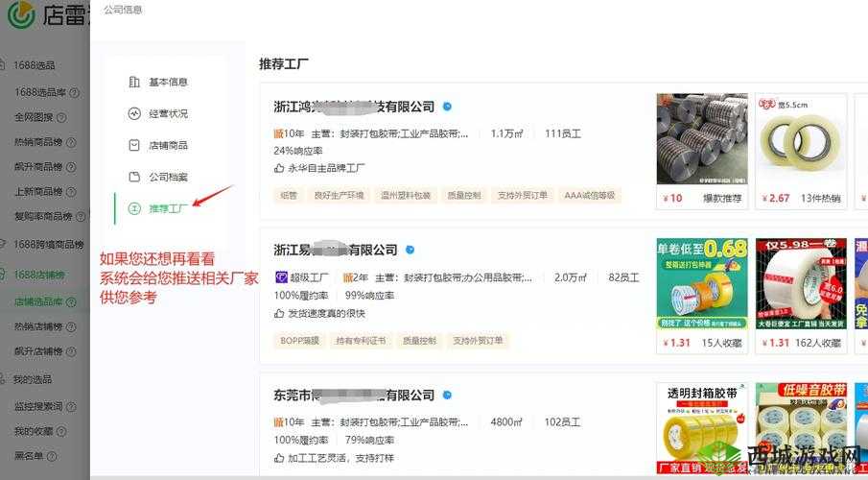Select the 推荐工厂 tab
The width and height of the screenshot is (868, 480).
(x=168, y=208)
